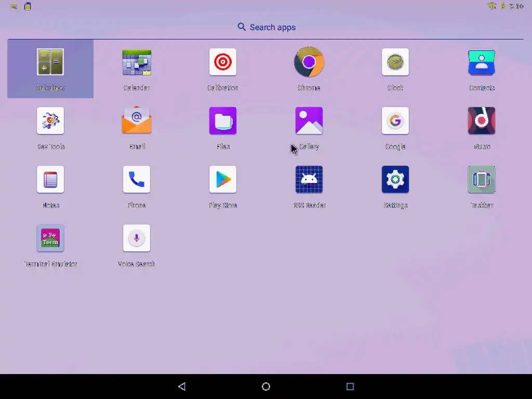Tap the Home navigation button
This screenshot has height=399, width=532.
[266, 387]
